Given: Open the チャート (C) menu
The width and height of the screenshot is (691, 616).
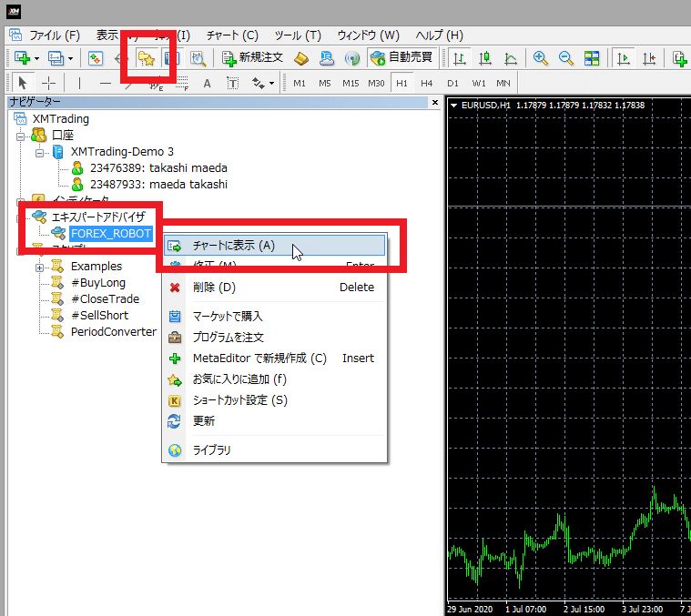Looking at the screenshot, I should [x=232, y=35].
